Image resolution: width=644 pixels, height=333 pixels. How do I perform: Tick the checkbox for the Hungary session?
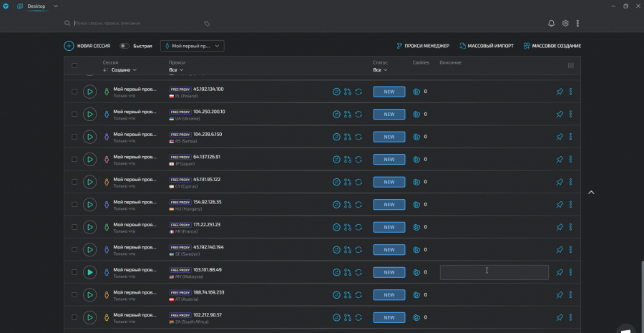coord(74,204)
